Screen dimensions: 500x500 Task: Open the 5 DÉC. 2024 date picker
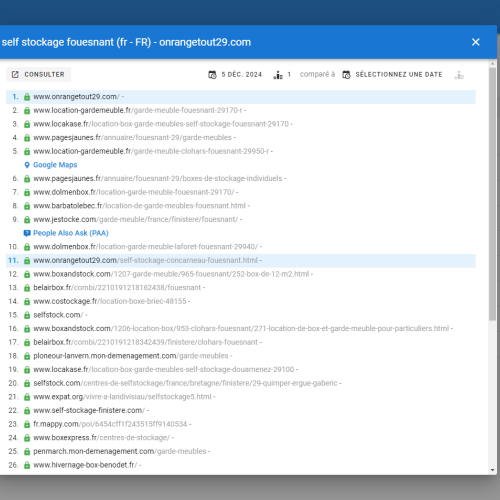(242, 74)
